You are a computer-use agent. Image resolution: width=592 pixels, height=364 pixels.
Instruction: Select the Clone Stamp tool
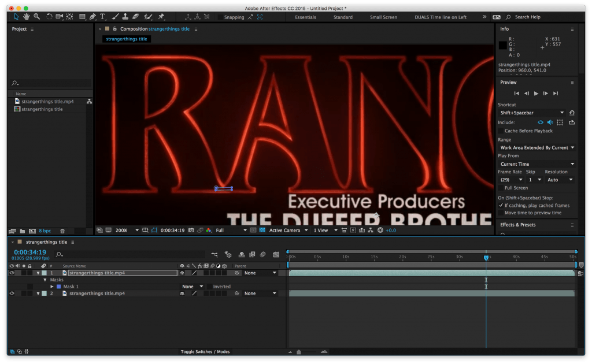(125, 17)
